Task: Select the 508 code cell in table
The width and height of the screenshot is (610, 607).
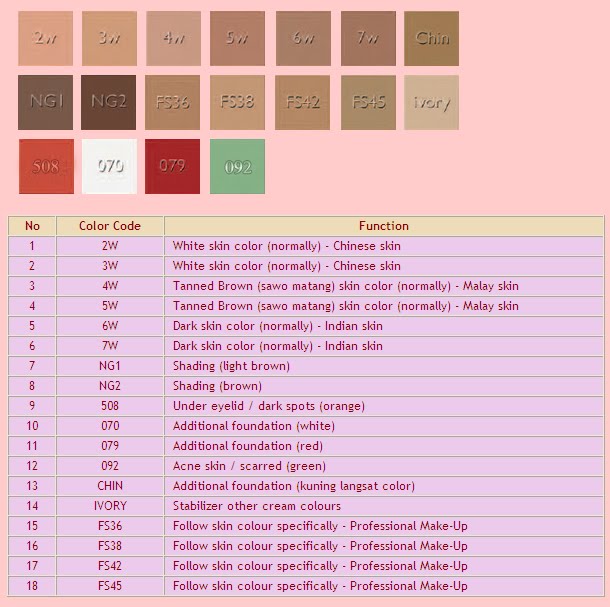Action: tap(110, 406)
